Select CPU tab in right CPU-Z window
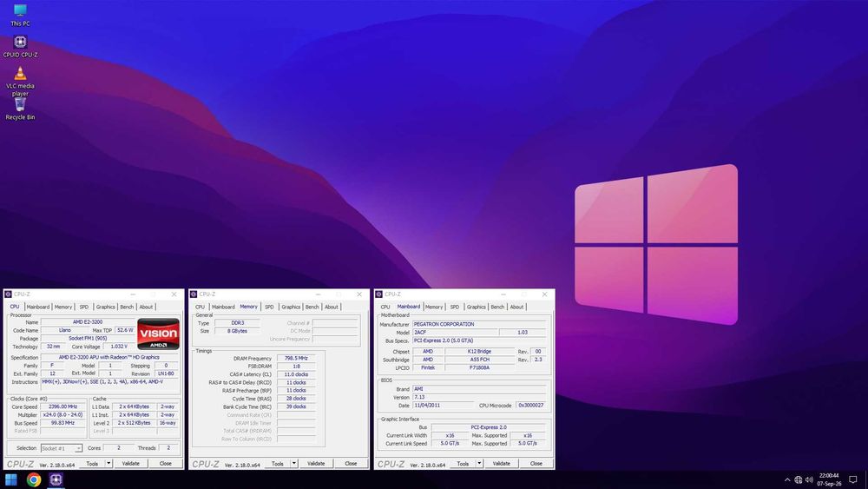 point(385,307)
